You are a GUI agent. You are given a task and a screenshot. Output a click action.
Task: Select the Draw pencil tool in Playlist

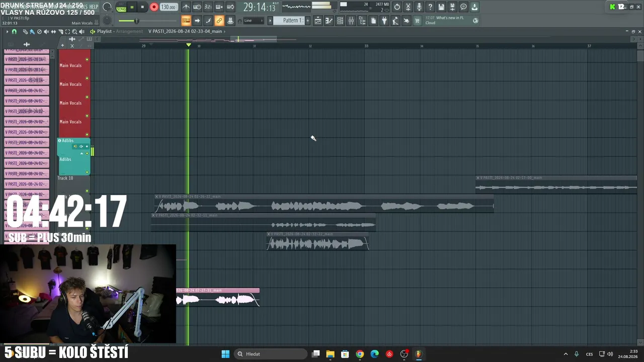click(x=25, y=32)
